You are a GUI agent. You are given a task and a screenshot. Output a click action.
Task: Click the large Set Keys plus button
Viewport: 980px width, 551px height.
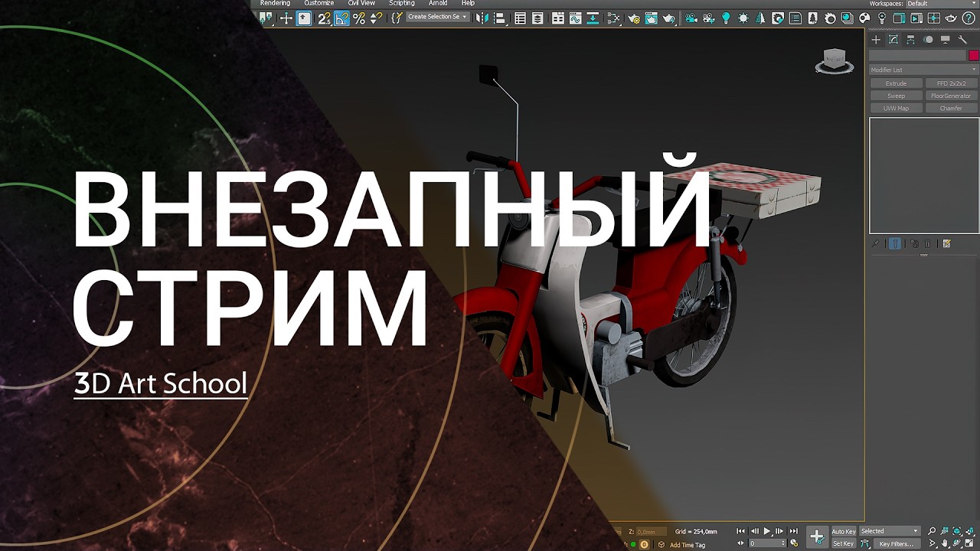(817, 536)
